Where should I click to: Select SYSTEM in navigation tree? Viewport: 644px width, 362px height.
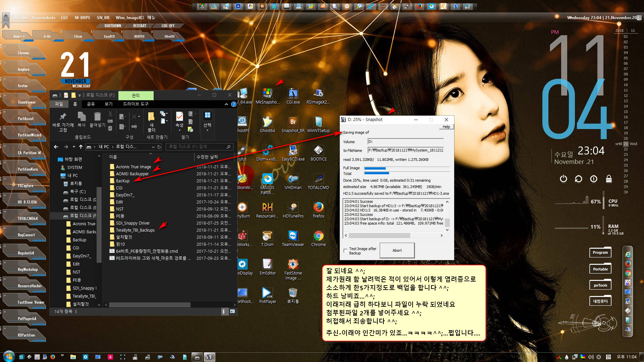74,168
